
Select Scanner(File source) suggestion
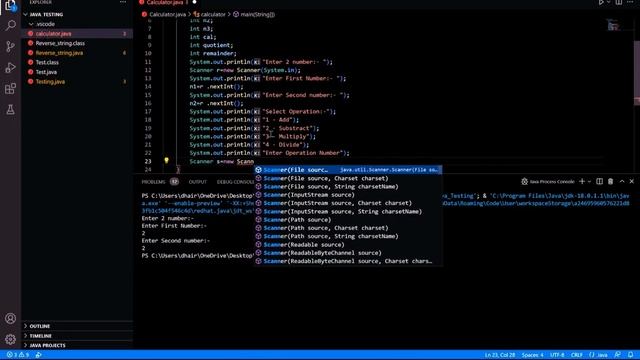point(348,170)
